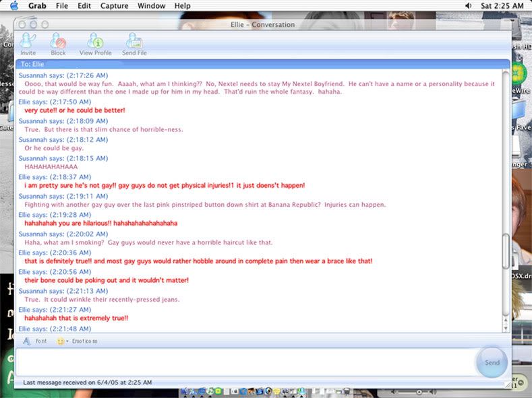This screenshot has width=532, height=398.
Task: Click "Ellie says: (2:17:50 AM)" header
Action: [x=55, y=102]
